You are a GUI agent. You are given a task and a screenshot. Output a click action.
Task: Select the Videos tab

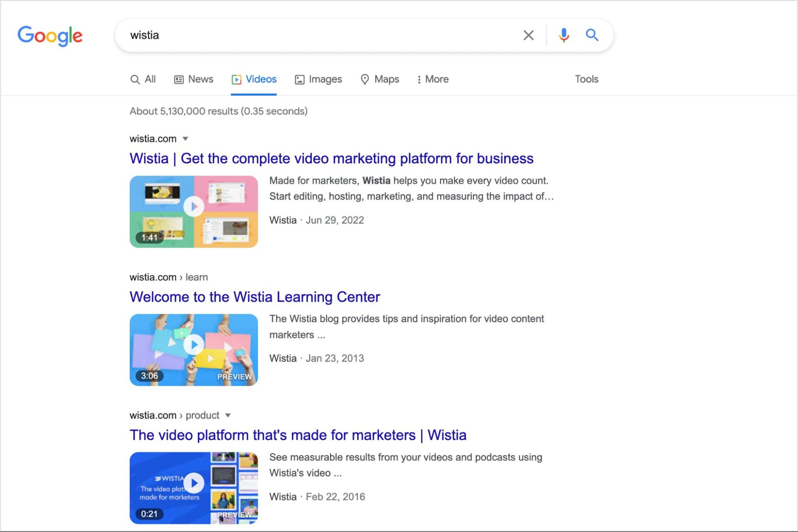pyautogui.click(x=254, y=79)
